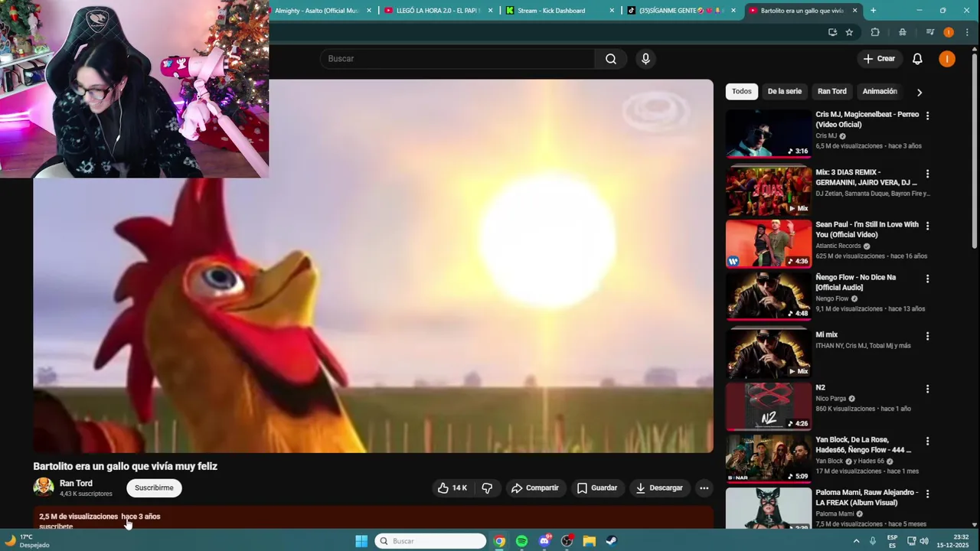Open Chrome media control icon
Viewport: 980px width, 551px height.
pyautogui.click(x=930, y=32)
